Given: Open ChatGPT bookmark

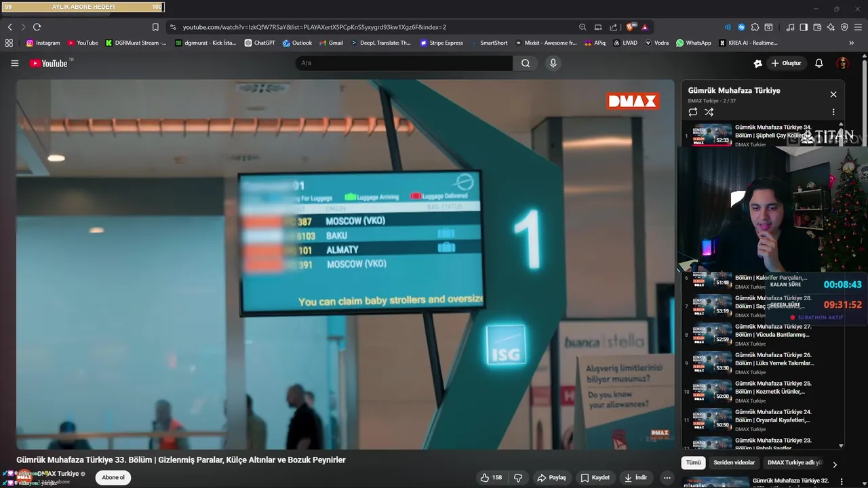Looking at the screenshot, I should 260,43.
